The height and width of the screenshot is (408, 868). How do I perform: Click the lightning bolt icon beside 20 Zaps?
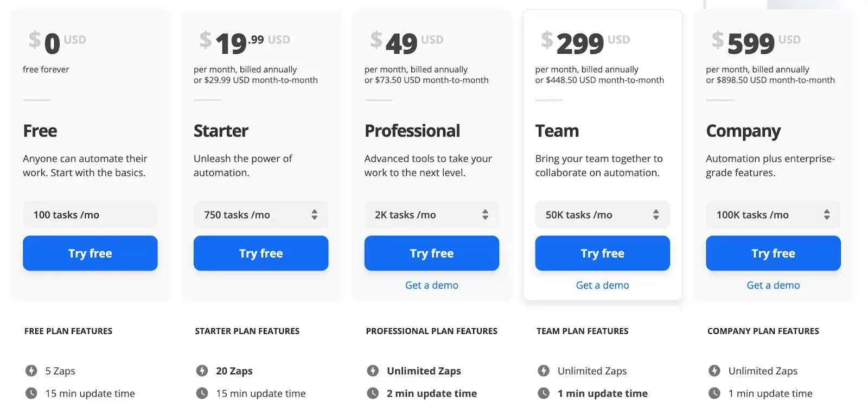202,371
